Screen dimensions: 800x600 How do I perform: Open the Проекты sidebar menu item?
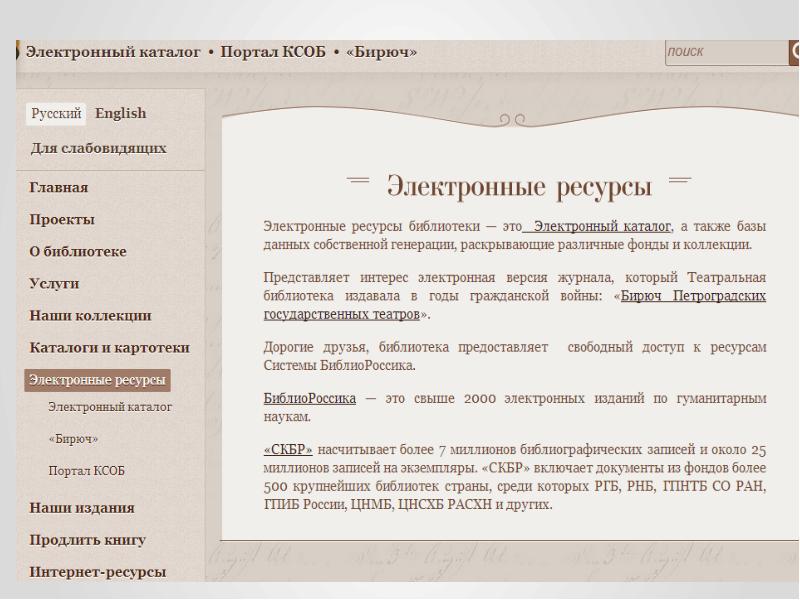[62, 219]
